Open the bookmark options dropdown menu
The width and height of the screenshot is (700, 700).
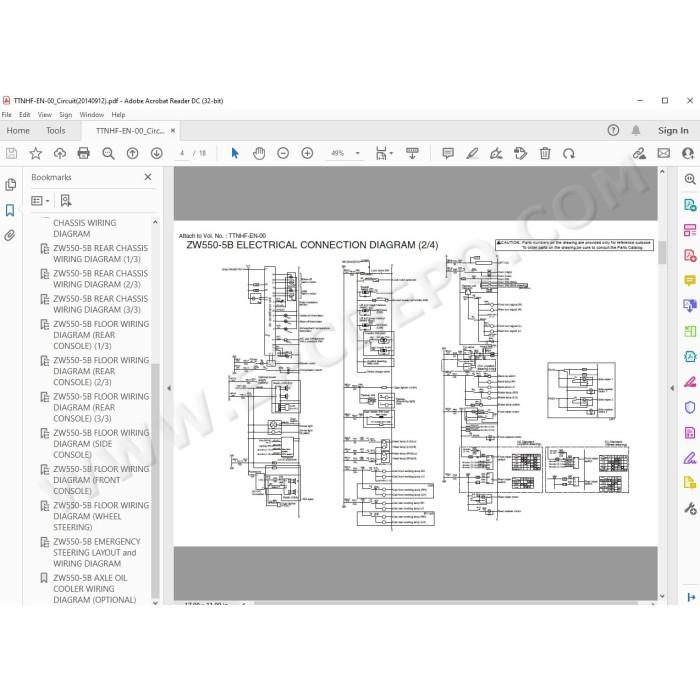click(40, 201)
